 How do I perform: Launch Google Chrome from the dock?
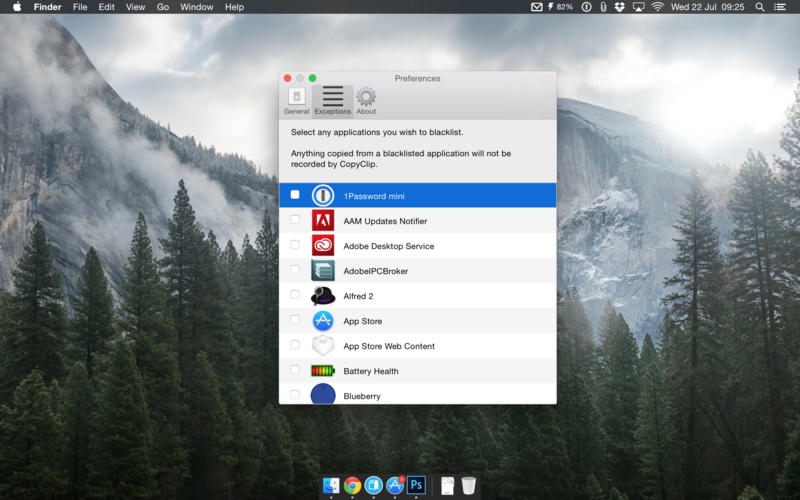pos(352,485)
